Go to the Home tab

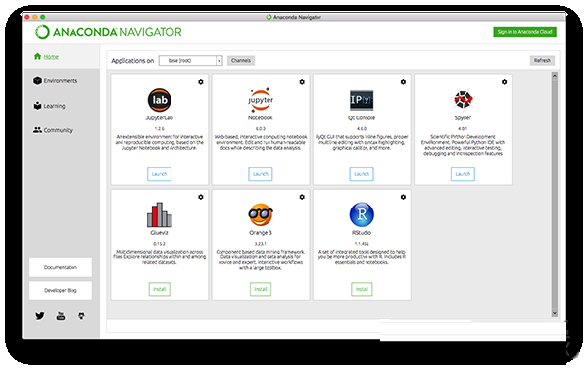(61, 56)
